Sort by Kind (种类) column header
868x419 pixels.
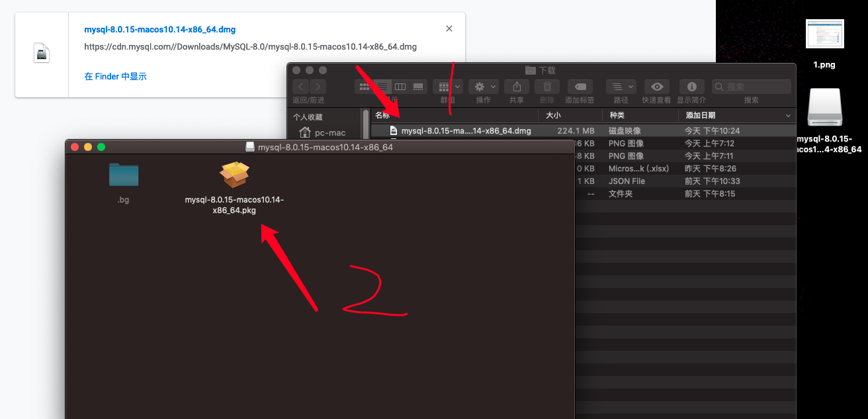[617, 115]
